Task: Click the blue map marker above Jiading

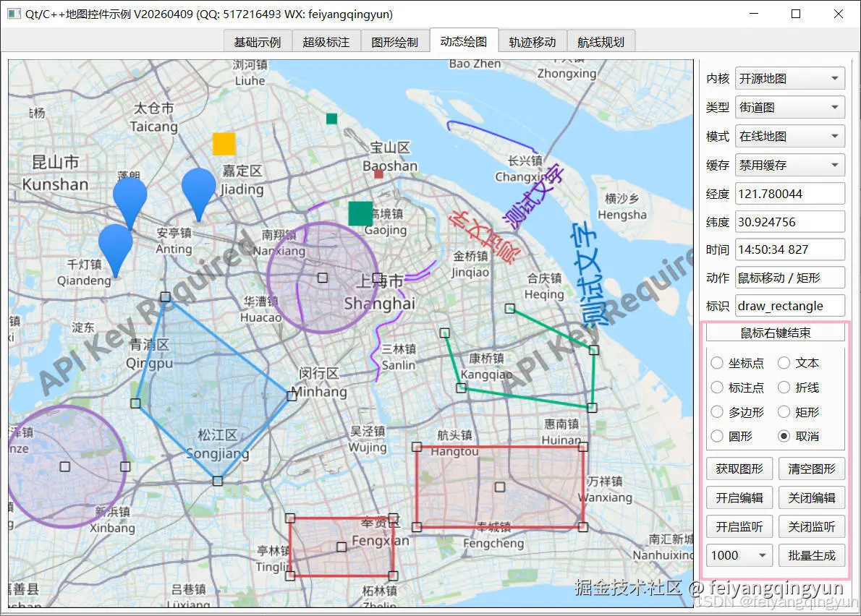Action: point(198,194)
